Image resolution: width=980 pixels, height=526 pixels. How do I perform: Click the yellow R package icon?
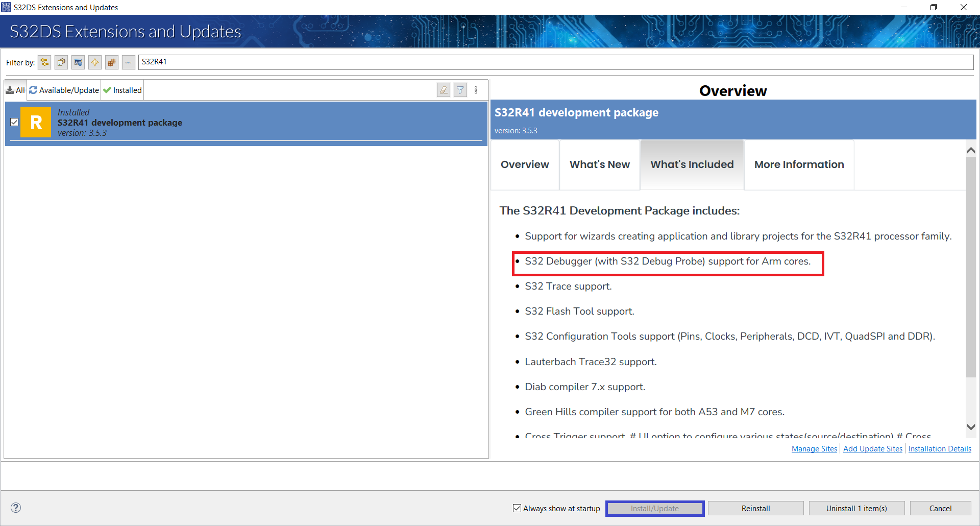click(x=36, y=122)
